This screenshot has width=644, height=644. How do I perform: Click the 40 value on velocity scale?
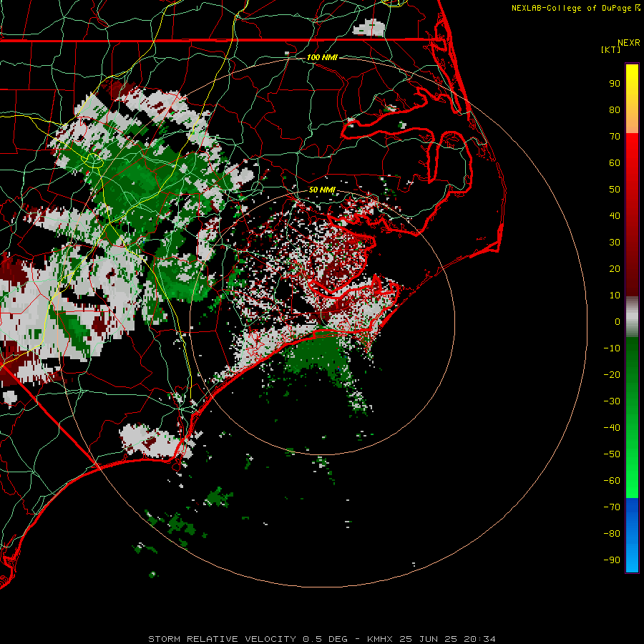[x=615, y=216]
